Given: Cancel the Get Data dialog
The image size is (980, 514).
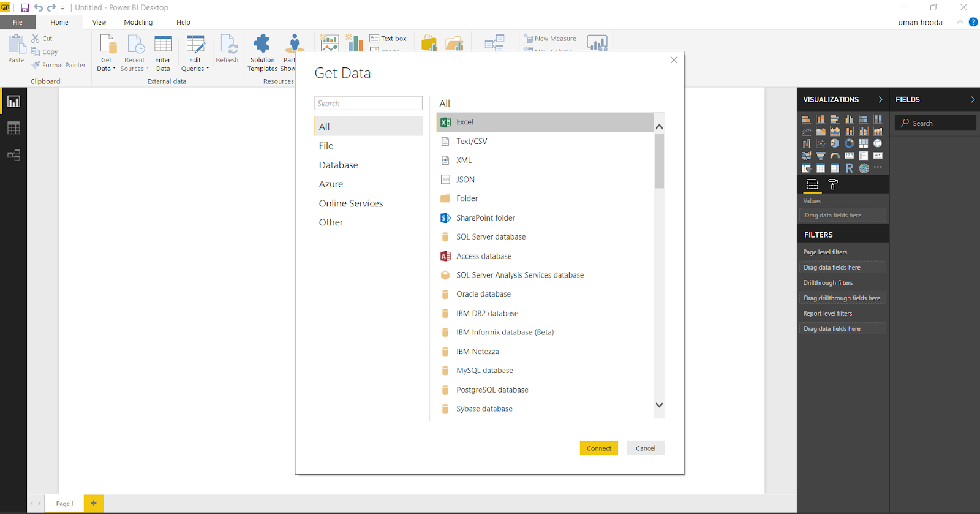Looking at the screenshot, I should point(646,448).
